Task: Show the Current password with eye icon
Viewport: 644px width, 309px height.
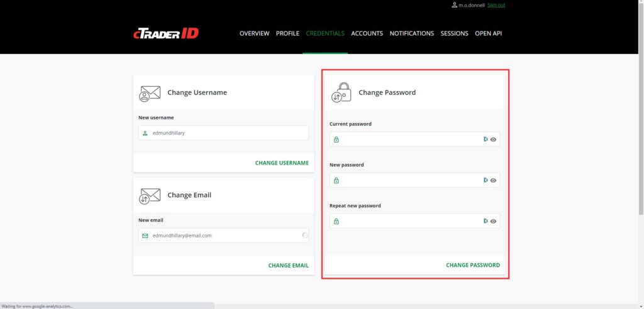Action: tap(494, 139)
